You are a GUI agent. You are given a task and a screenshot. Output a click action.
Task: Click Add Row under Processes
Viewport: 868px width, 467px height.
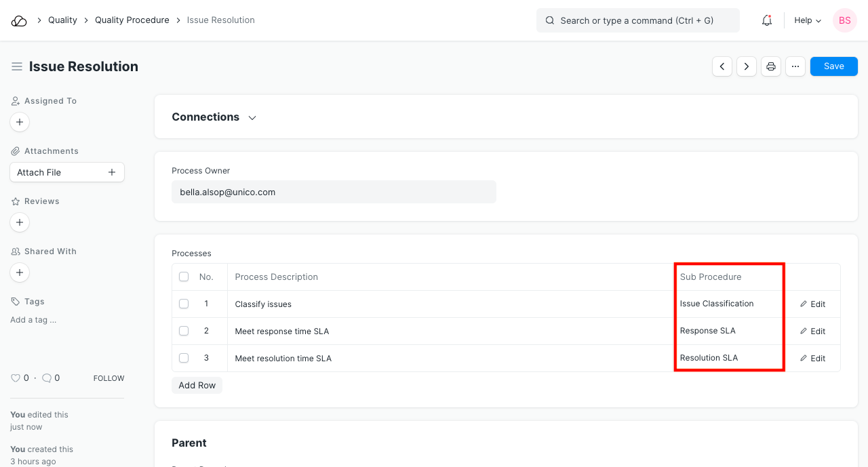click(197, 385)
